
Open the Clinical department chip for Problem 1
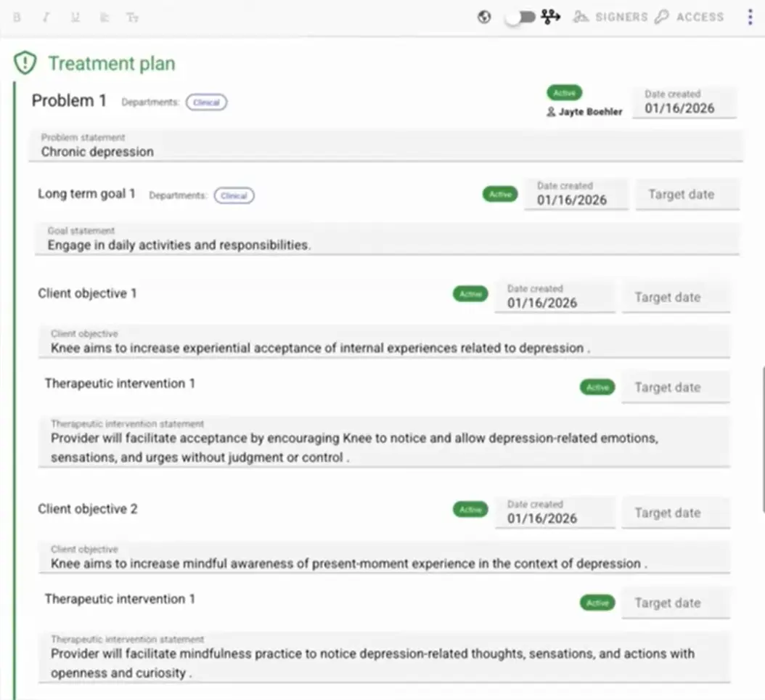click(206, 102)
